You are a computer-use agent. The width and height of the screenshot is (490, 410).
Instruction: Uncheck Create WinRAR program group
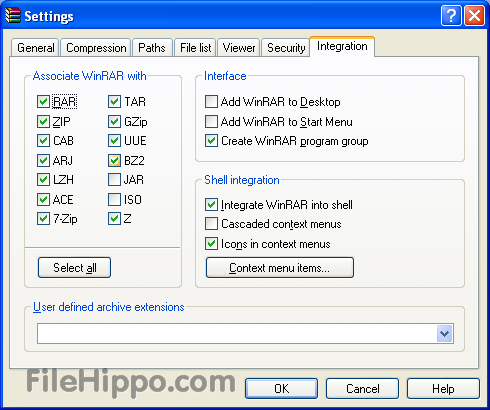pos(211,141)
